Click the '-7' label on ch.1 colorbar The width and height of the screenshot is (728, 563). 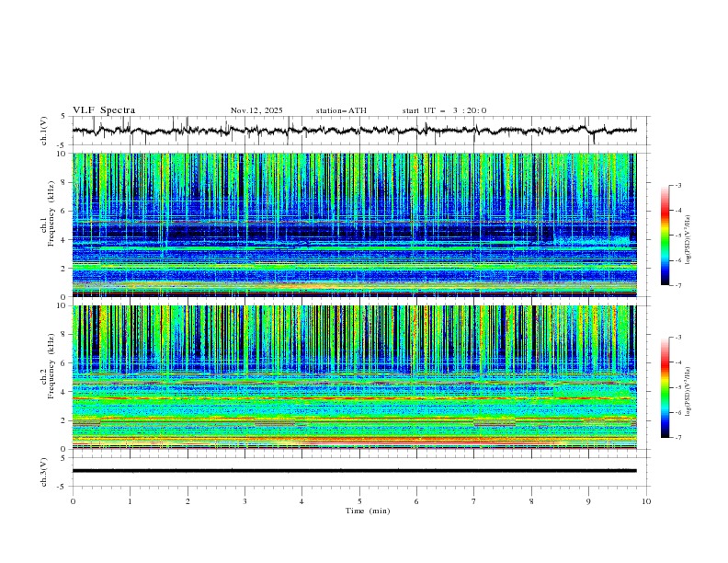pos(677,286)
